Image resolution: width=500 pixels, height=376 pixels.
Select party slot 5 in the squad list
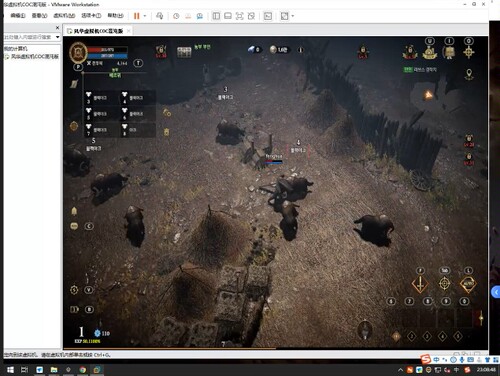click(101, 114)
